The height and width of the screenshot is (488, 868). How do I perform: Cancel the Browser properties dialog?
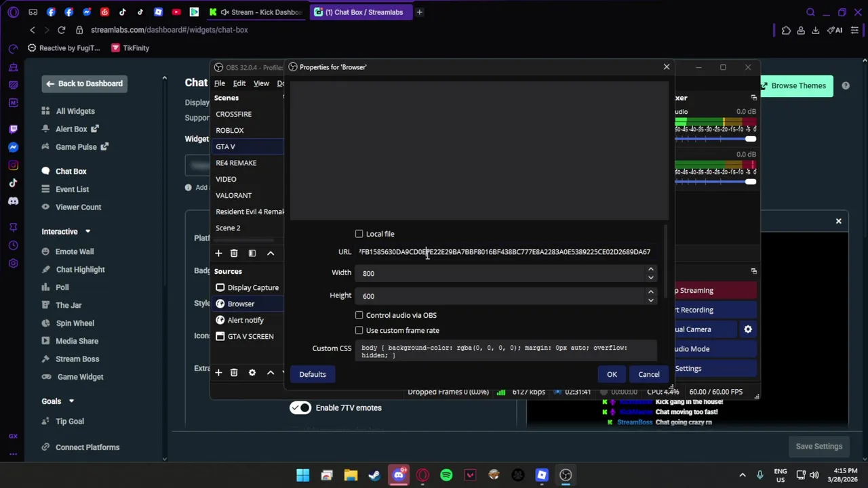[648, 374]
